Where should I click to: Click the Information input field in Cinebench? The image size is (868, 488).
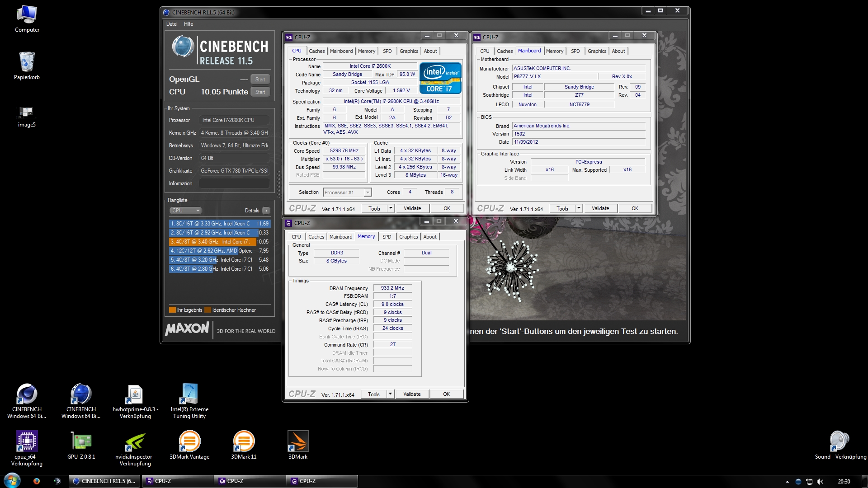click(x=234, y=183)
